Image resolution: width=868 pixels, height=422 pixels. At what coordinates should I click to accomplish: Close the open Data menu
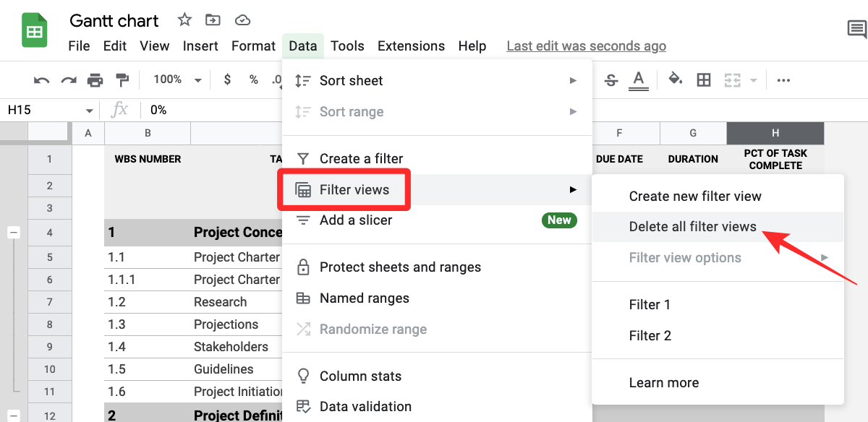[303, 46]
